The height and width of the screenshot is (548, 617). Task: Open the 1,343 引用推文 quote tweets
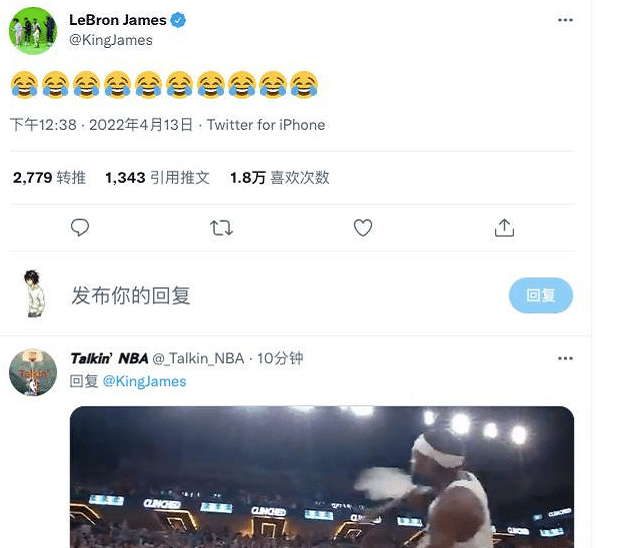pyautogui.click(x=157, y=178)
